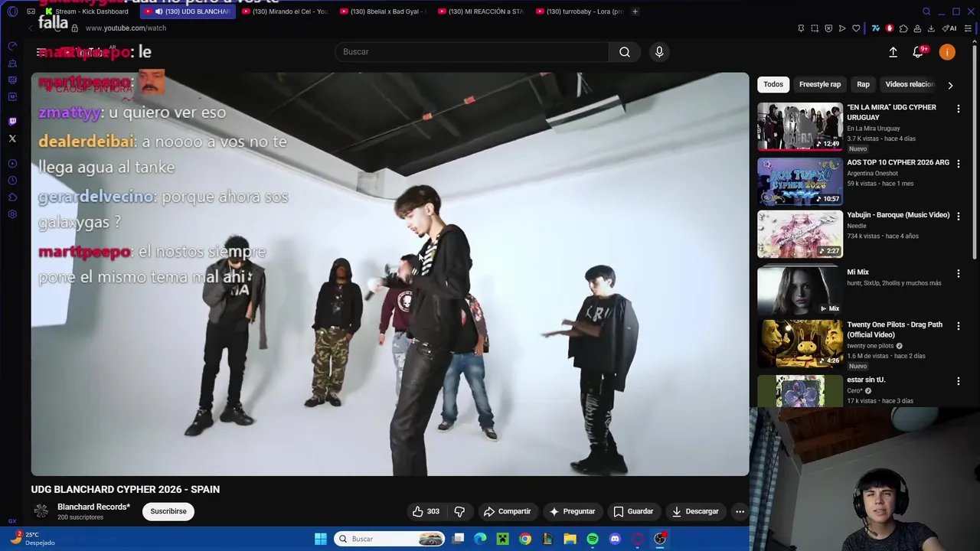This screenshot has width=980, height=551.
Task: Open the Mi Mix playlist thumbnail
Action: pos(800,291)
